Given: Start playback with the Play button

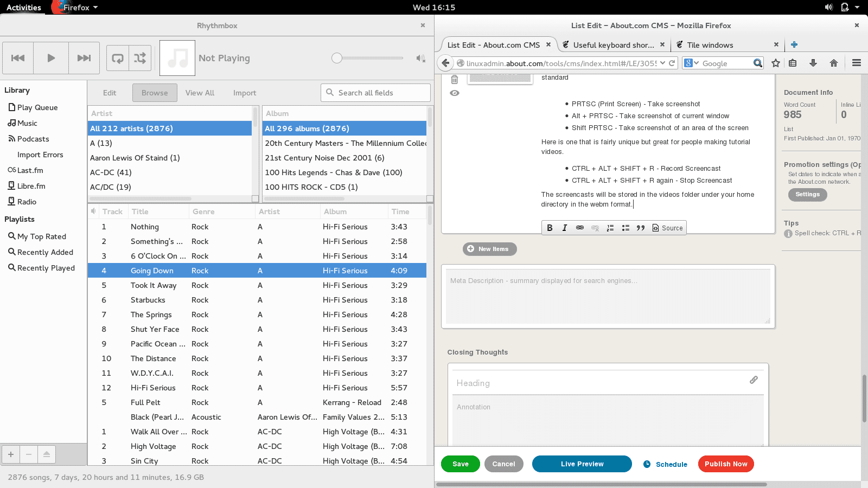Looking at the screenshot, I should click(51, 58).
